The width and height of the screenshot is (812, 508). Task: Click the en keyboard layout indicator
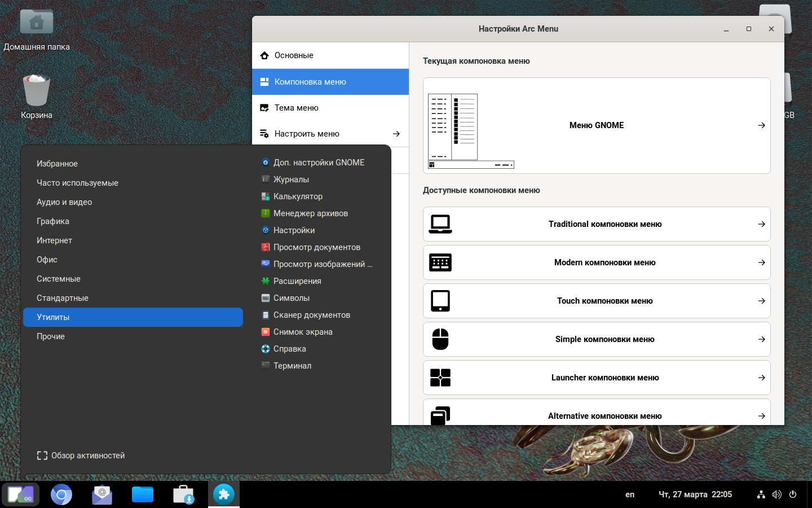(x=630, y=494)
